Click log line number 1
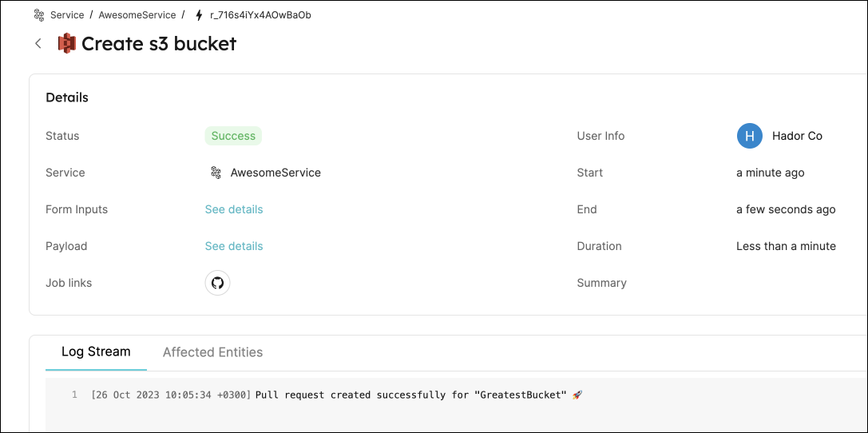Viewport: 868px width, 433px height. coord(74,395)
